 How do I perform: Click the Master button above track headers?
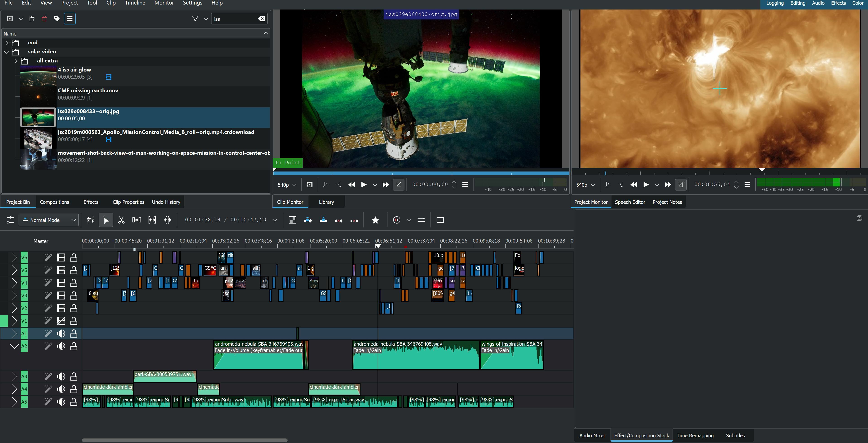tap(41, 241)
